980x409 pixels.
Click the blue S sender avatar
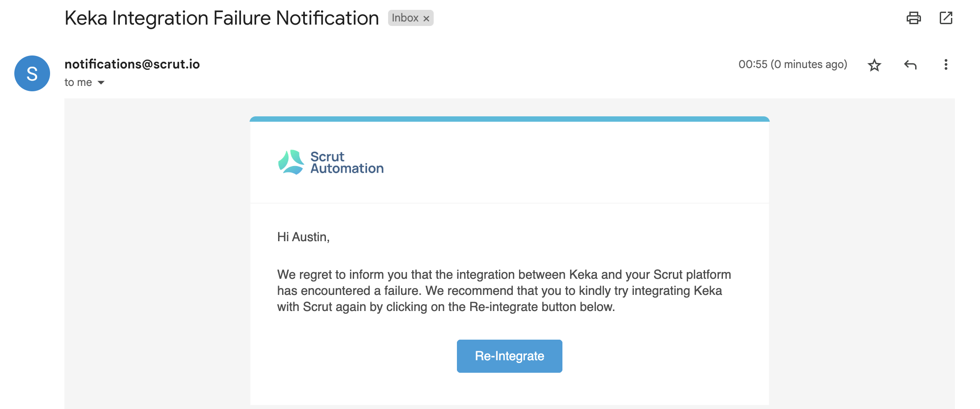coord(32,73)
